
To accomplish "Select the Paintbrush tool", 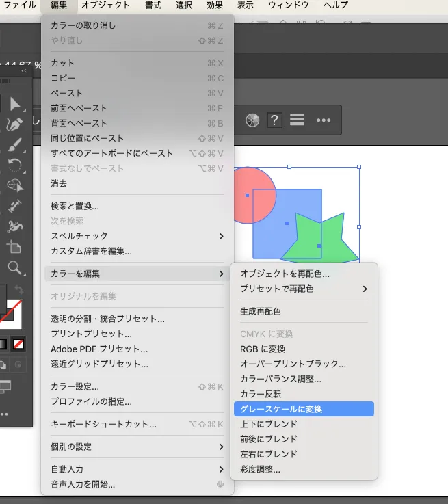I will point(15,145).
